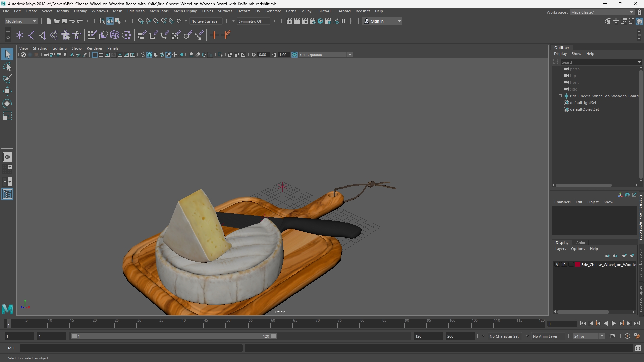Click the Open Scene folder icon

click(56, 21)
